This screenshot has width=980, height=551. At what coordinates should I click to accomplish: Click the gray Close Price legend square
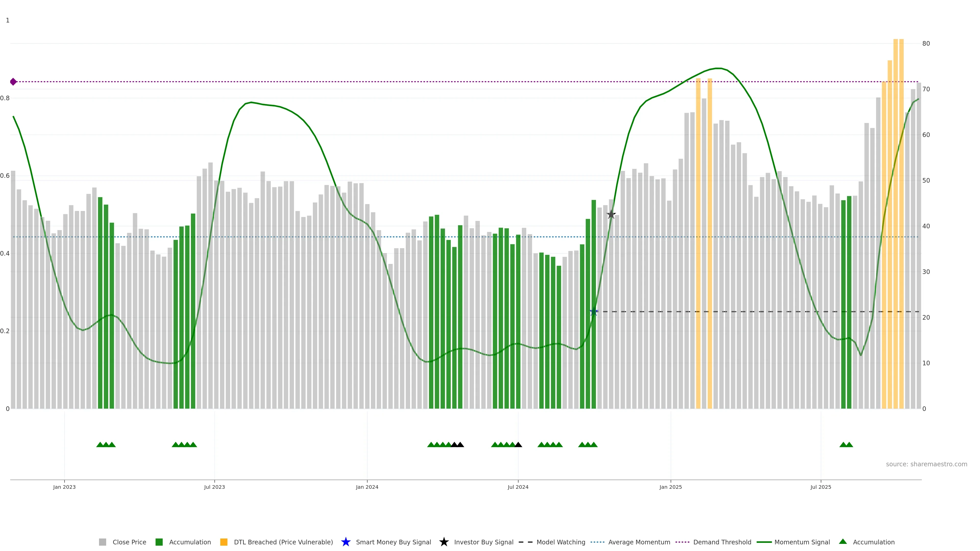[x=102, y=542]
